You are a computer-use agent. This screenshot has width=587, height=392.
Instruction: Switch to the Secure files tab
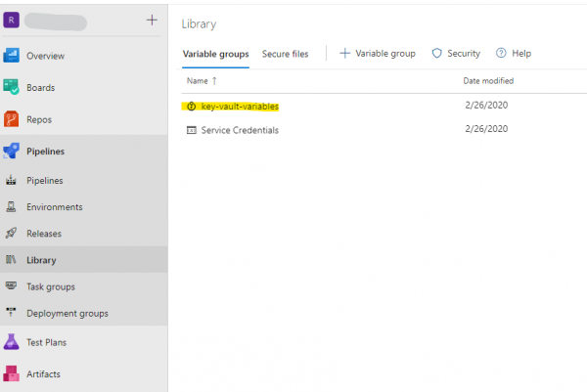[x=285, y=54]
